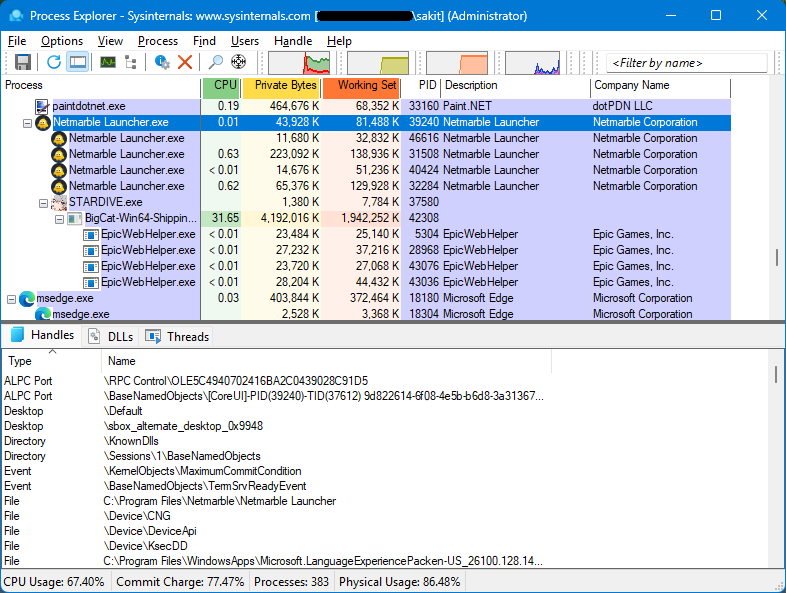Screen dimensions: 786x593
Task: Click CPU Usage in the status bar
Action: (54, 582)
